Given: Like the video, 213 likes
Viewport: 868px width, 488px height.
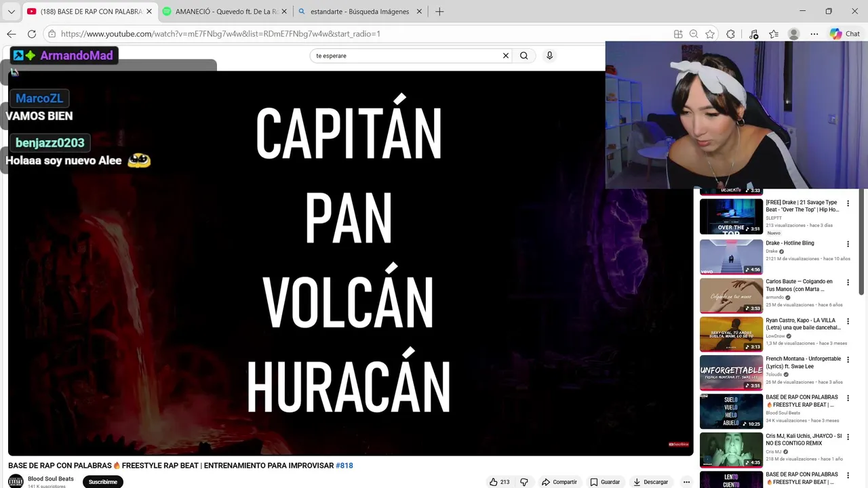Looking at the screenshot, I should [500, 482].
